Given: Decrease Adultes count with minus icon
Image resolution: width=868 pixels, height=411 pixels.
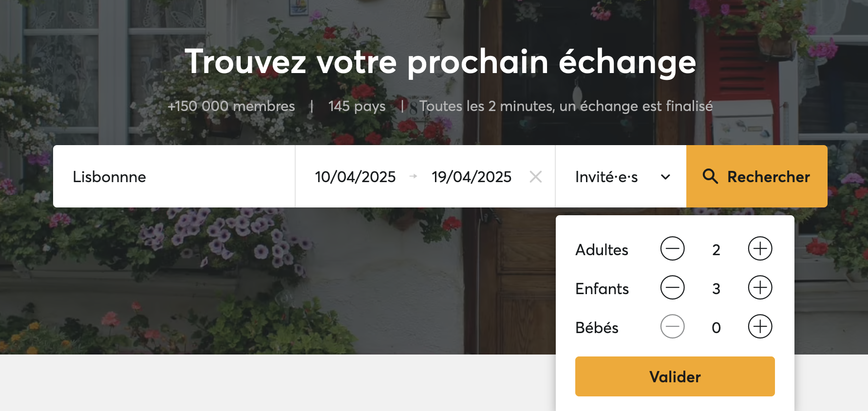Looking at the screenshot, I should (x=673, y=249).
